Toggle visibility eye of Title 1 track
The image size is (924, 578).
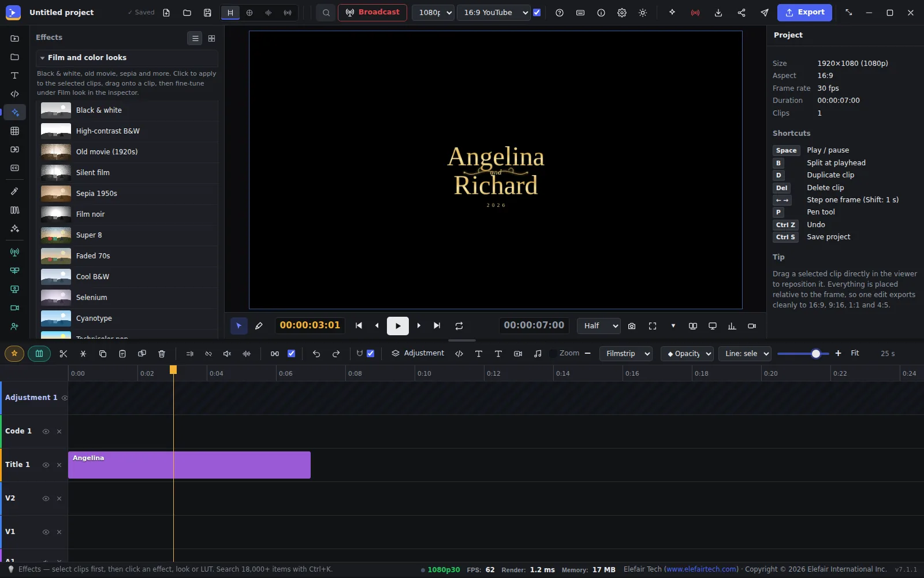coord(46,465)
